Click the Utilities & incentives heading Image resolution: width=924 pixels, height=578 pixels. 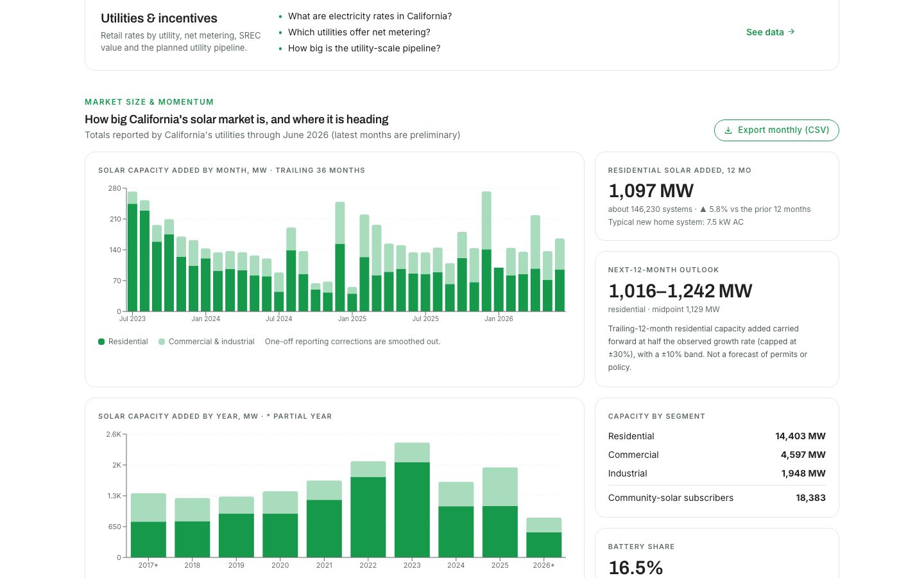(x=159, y=18)
